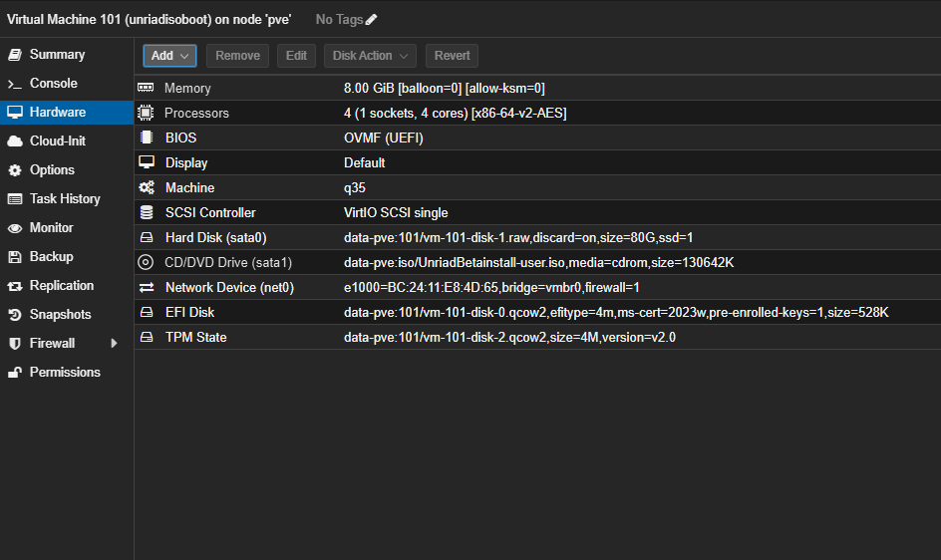The image size is (941, 560).
Task: Click the Processors CPU chip icon
Action: coord(146,113)
